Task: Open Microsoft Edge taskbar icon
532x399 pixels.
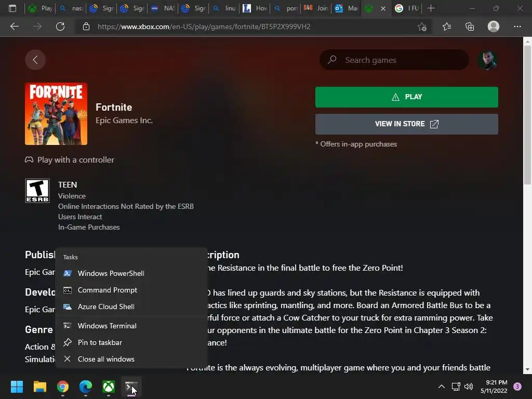Action: tap(86, 387)
